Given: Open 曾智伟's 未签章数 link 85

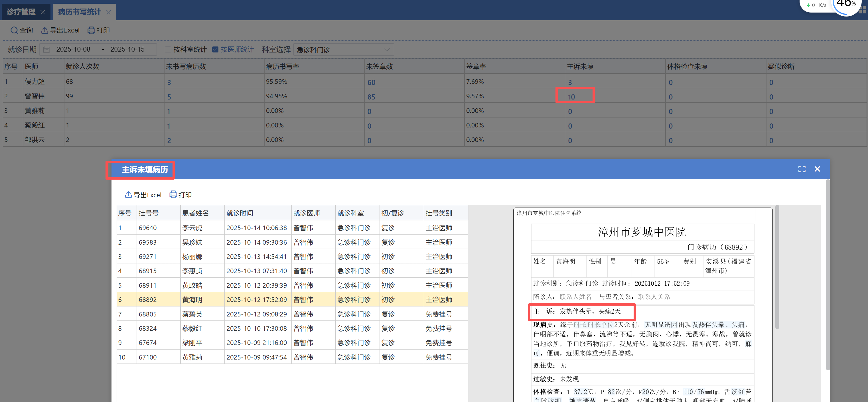Looking at the screenshot, I should point(371,97).
